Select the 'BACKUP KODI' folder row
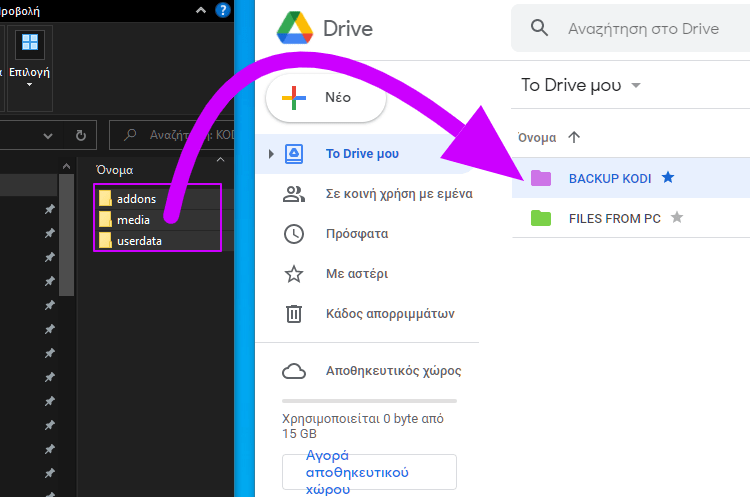750x497 pixels. 631,178
